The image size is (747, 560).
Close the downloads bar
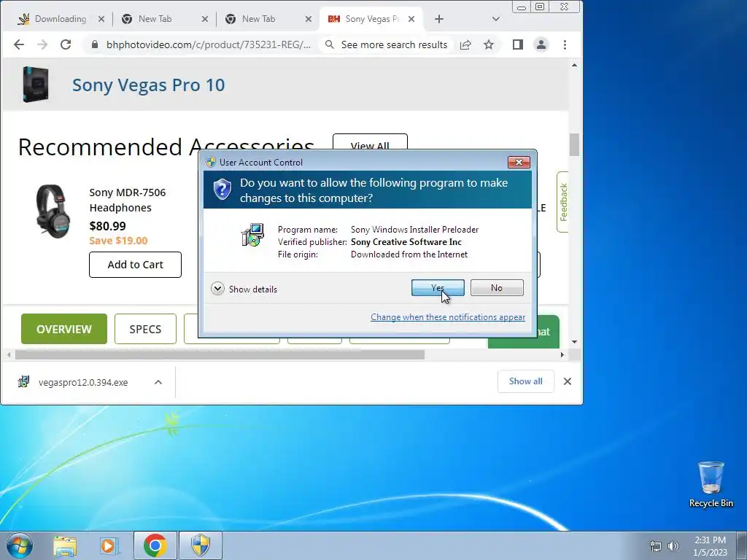point(568,381)
